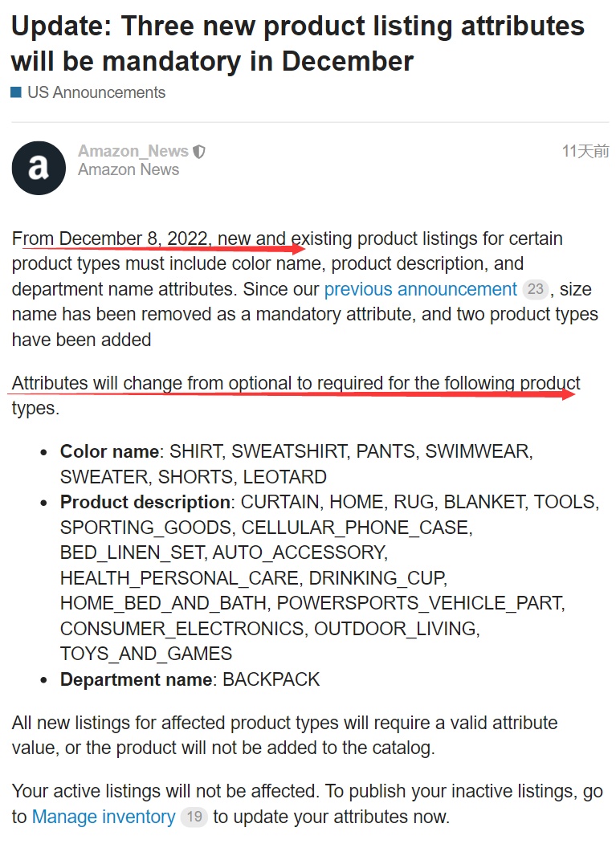Open the Manage inventory link

(x=104, y=817)
